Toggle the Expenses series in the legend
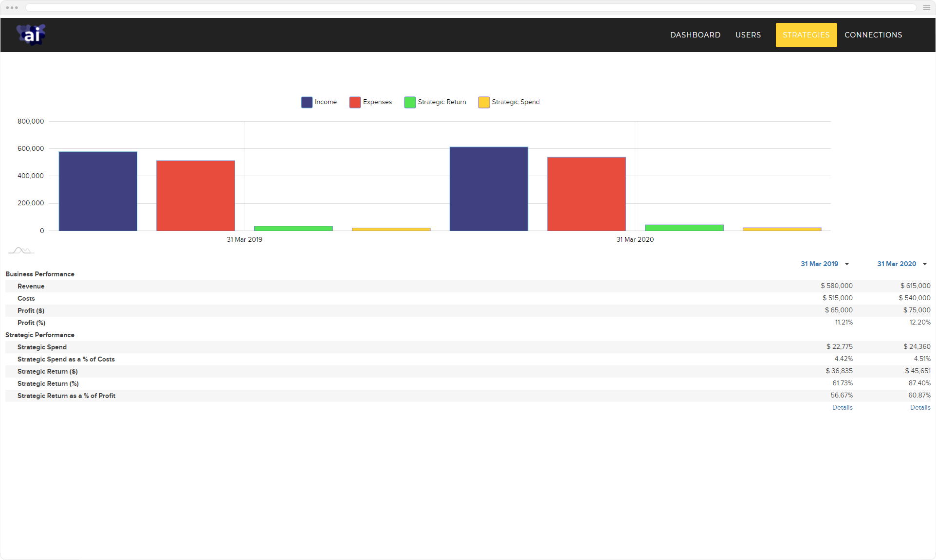This screenshot has width=936, height=560. click(x=370, y=102)
